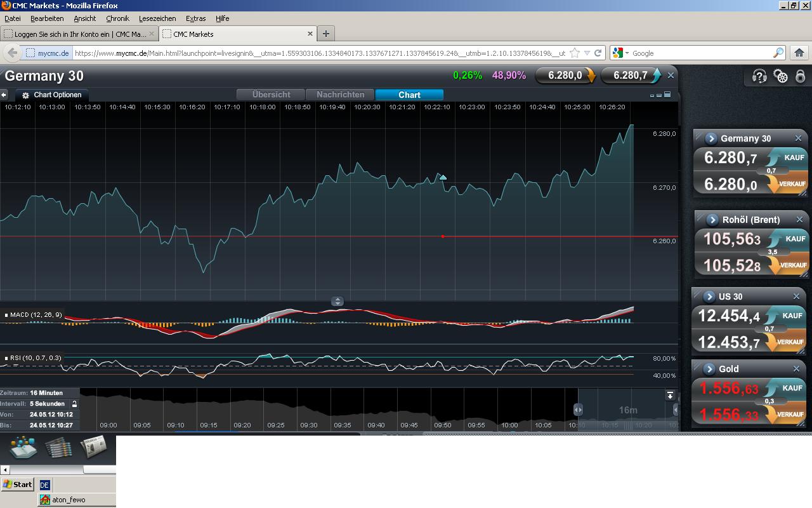Expand the Rohöl (Brent) tile arrow
Screen dimensions: 812x508
[712, 220]
